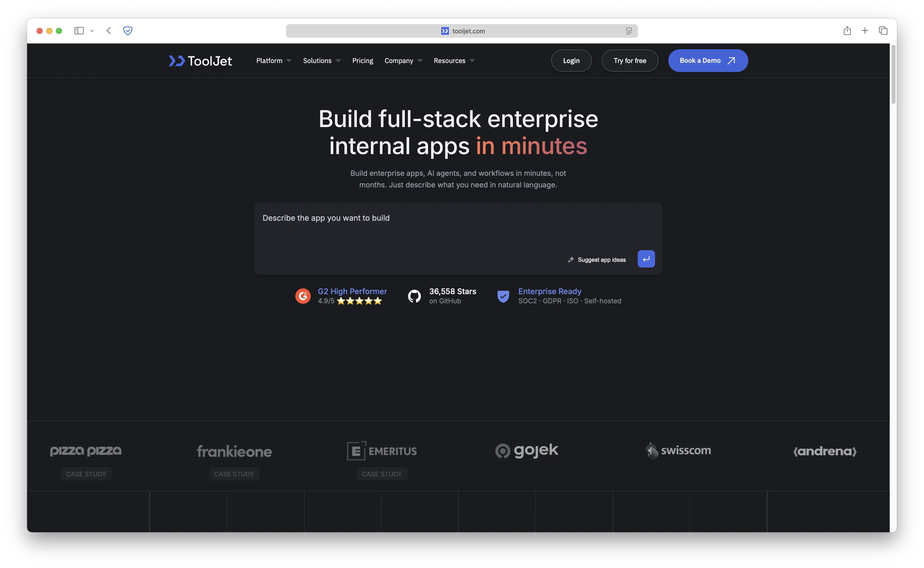The height and width of the screenshot is (568, 924).
Task: Click the GitHub octocat icon
Action: click(414, 296)
